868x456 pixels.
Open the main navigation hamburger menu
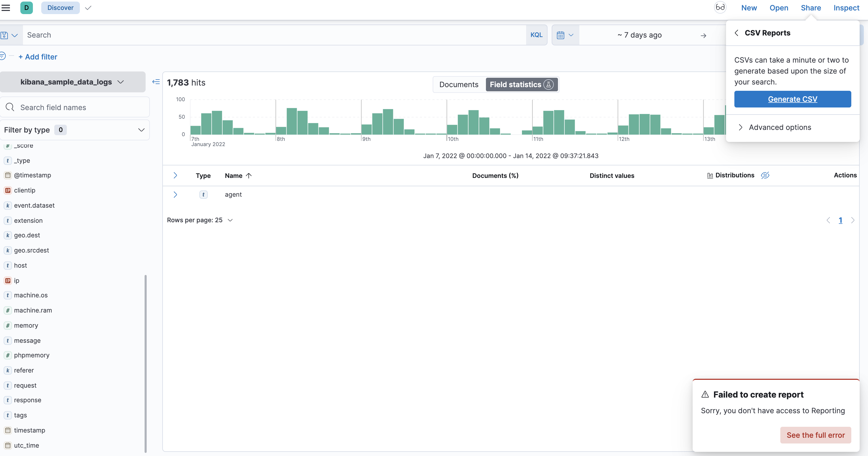pos(6,7)
